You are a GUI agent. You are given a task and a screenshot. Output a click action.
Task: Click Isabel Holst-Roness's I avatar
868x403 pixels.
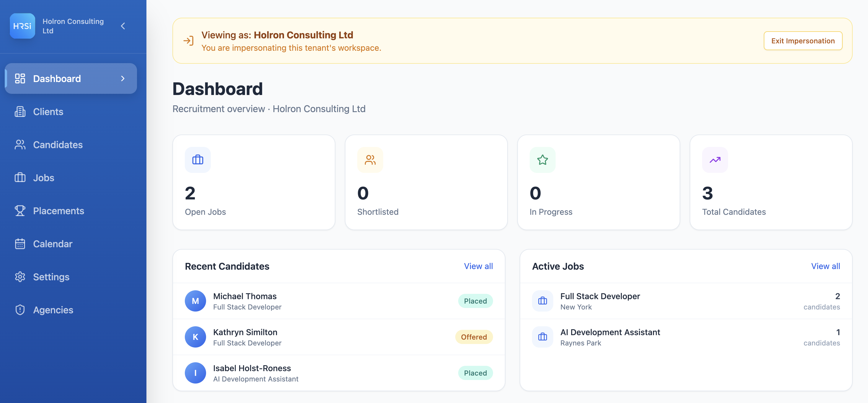click(x=195, y=373)
